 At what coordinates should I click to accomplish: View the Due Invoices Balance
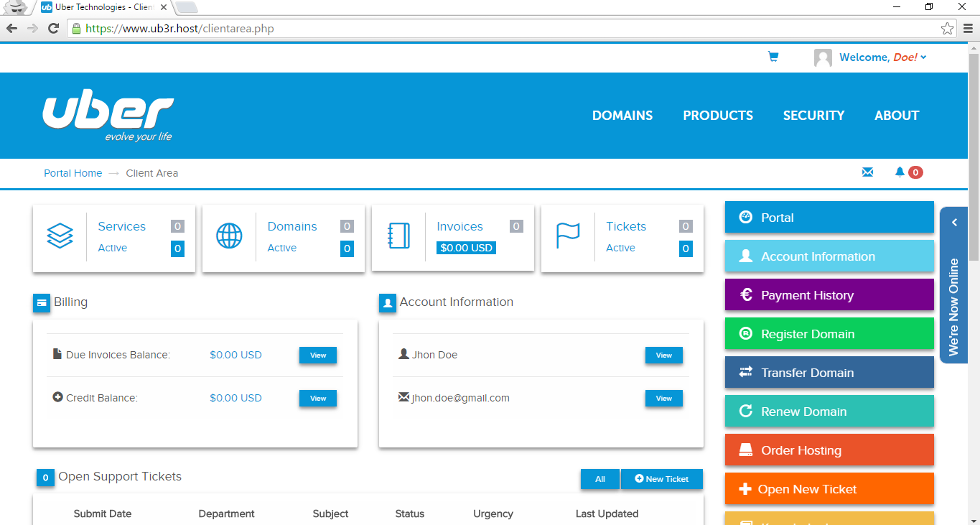[317, 356]
